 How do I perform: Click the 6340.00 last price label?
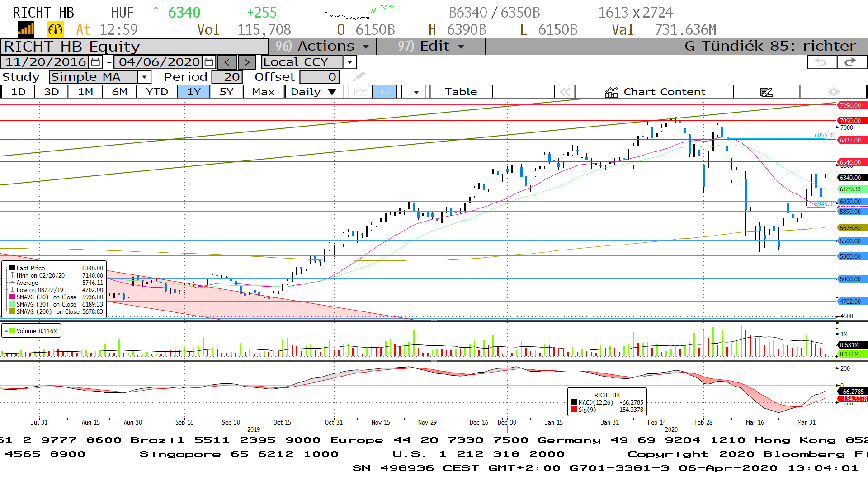click(852, 178)
